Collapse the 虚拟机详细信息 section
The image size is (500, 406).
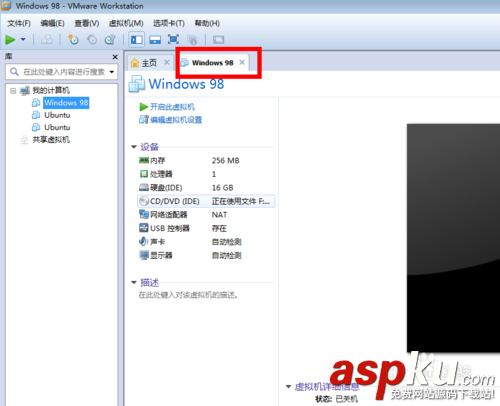coord(289,387)
